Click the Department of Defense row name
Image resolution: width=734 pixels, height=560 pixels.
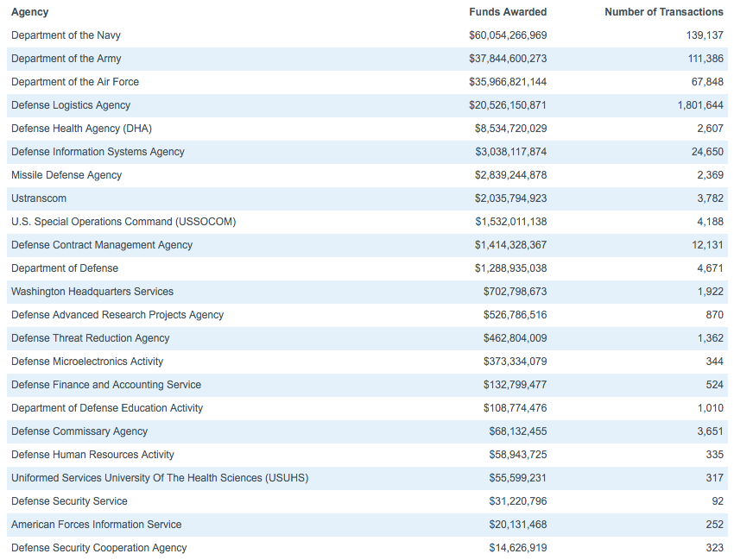65,268
